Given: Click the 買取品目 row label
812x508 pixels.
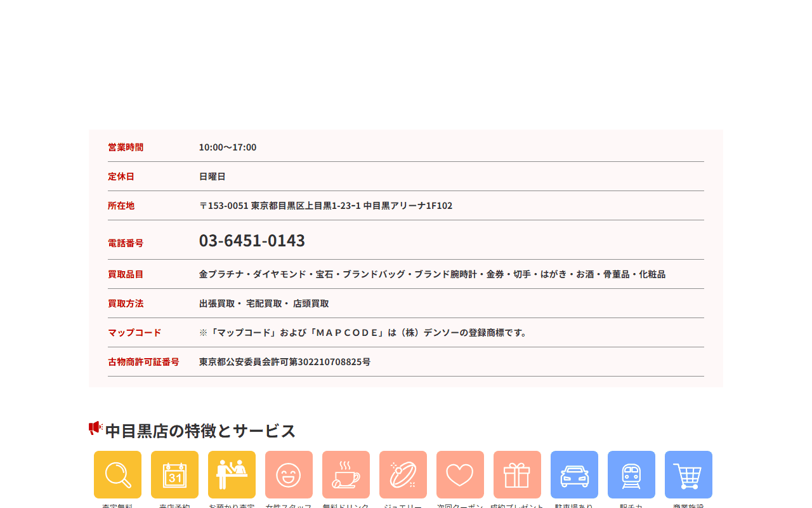Looking at the screenshot, I should (126, 274).
